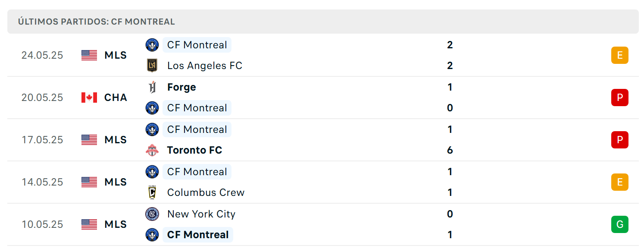This screenshot has width=644, height=252.
Task: Click the USA flag on the 24.05.25 row
Action: [89, 55]
